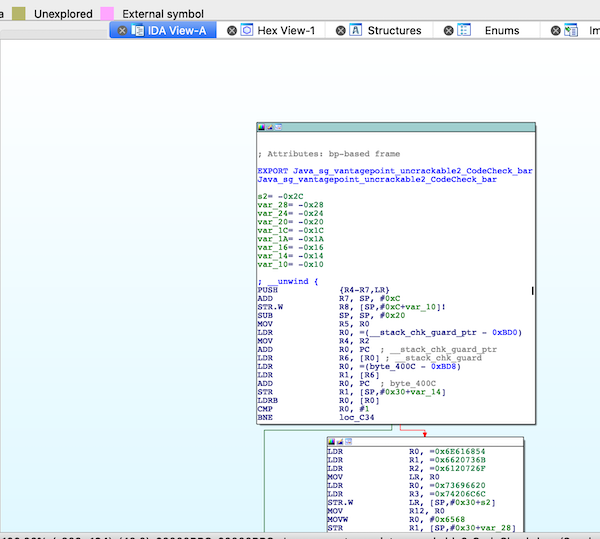
Task: Click the Unexplored legend label
Action: [x=63, y=14]
